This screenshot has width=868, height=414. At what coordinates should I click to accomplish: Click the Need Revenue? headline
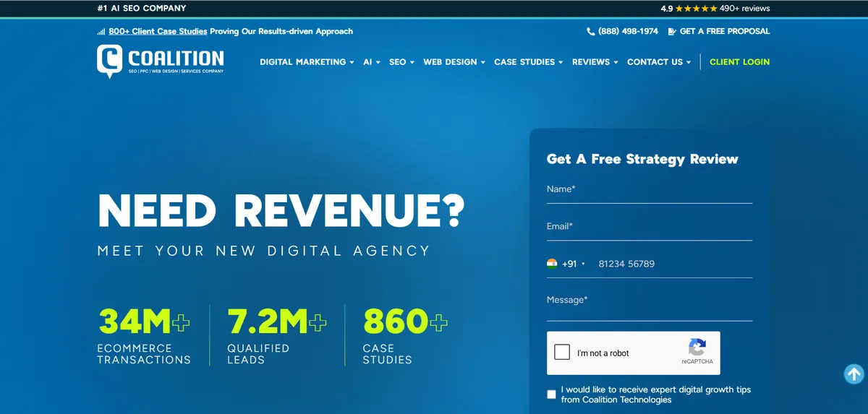[281, 211]
